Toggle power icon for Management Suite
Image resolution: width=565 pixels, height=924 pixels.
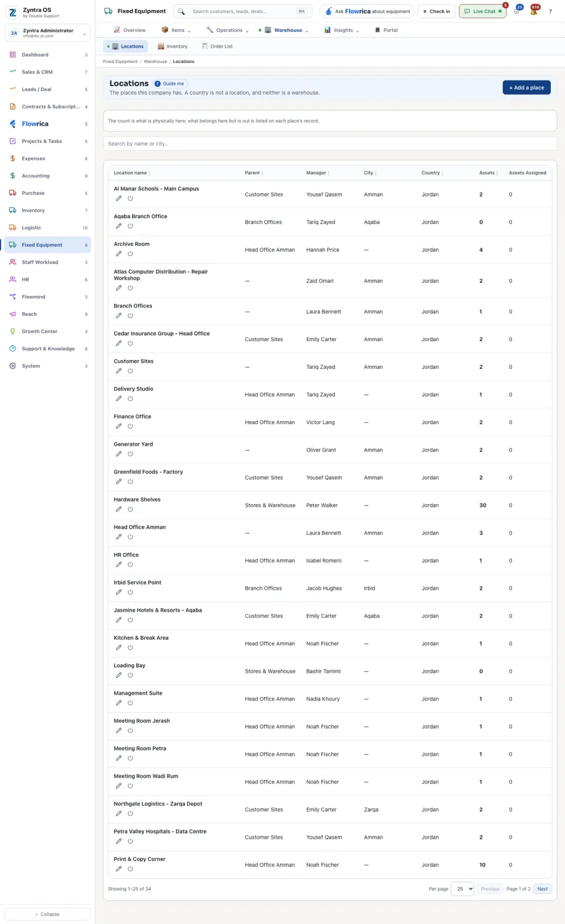[x=130, y=703]
